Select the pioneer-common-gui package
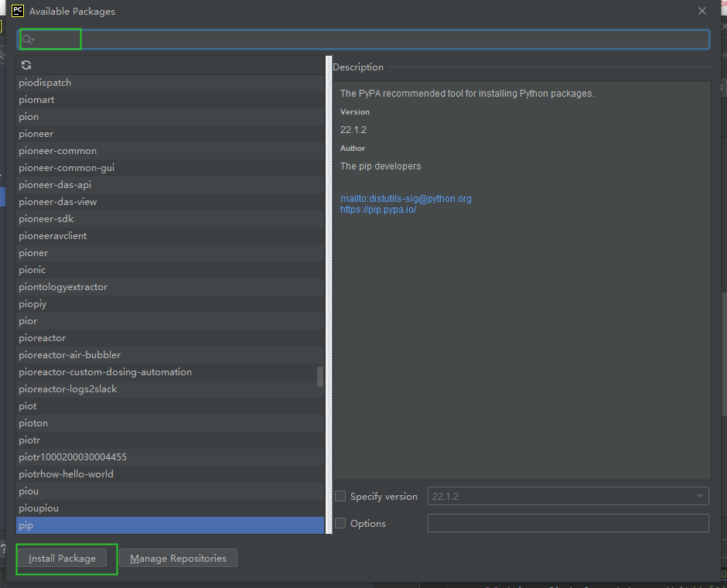Image resolution: width=727 pixels, height=588 pixels. pos(170,168)
